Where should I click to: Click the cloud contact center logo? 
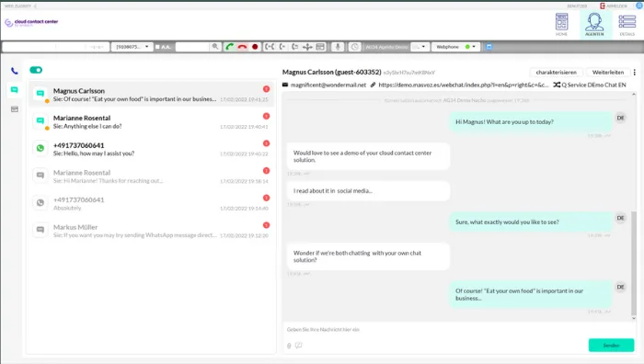pyautogui.click(x=31, y=23)
